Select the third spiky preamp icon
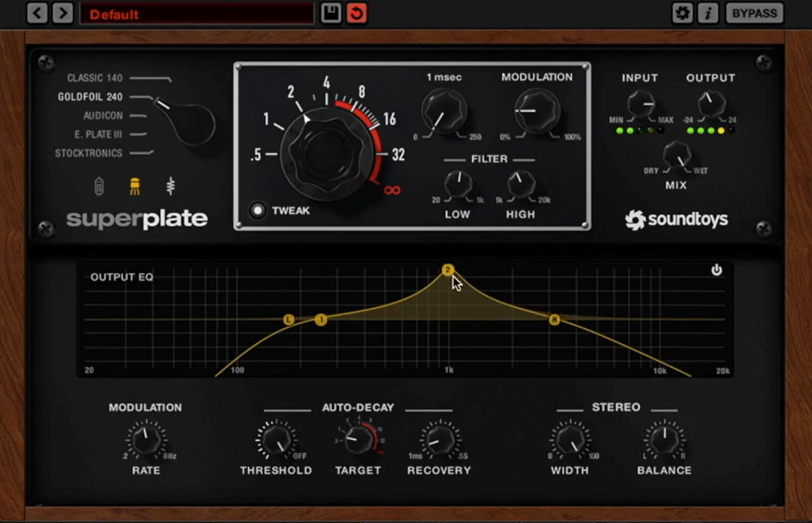The image size is (812, 523). click(170, 186)
